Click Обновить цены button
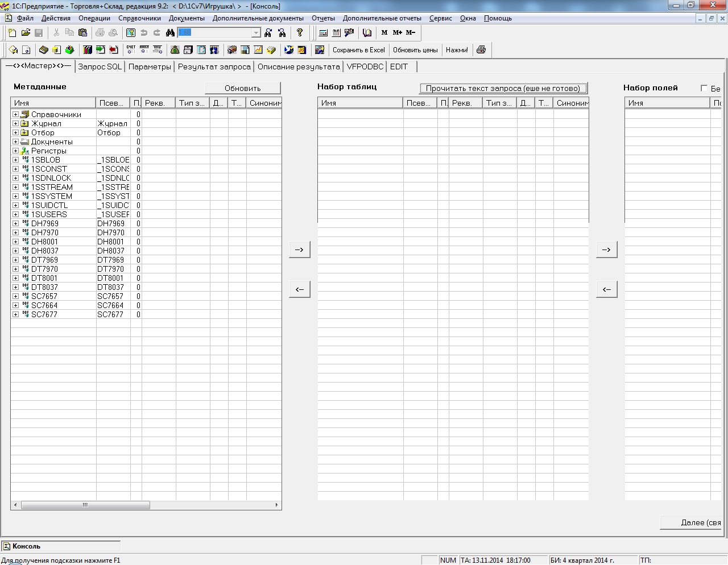728x565 pixels. pos(415,50)
